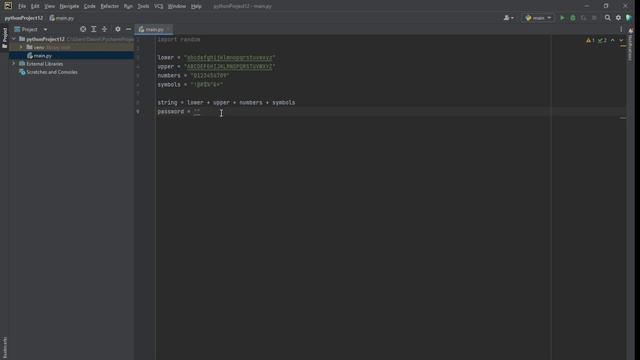Switch to main.py editor tab
Screen dimensions: 640x360
pyautogui.click(x=152, y=29)
